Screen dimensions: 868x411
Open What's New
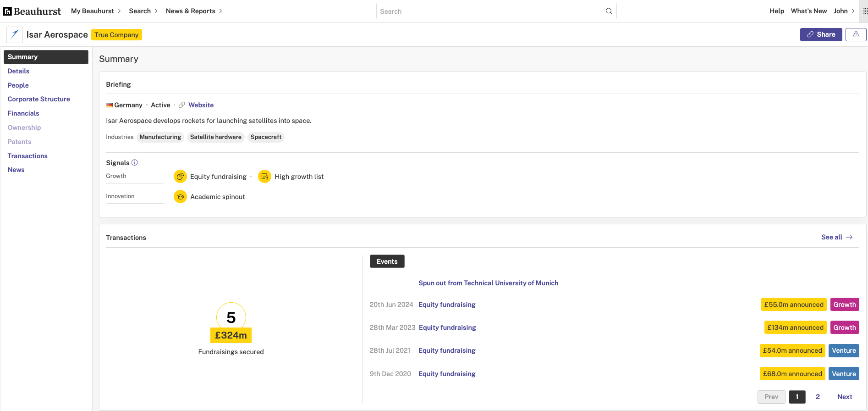[x=809, y=11]
